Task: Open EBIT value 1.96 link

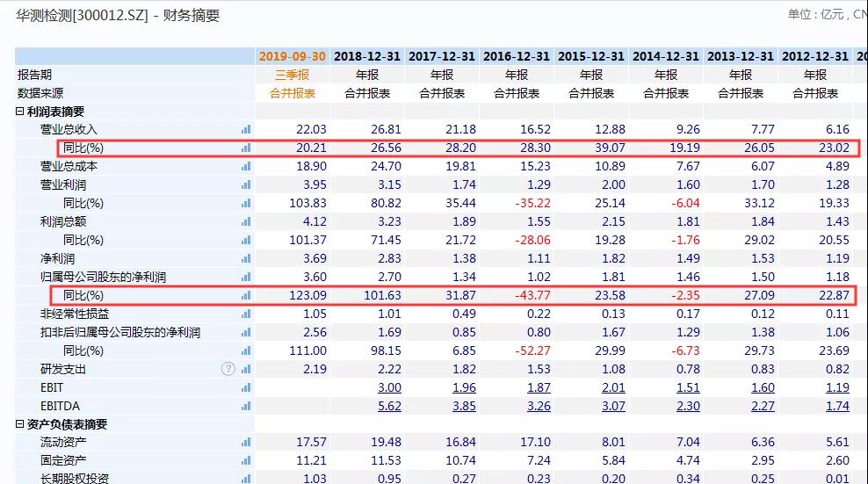Action: [x=464, y=387]
